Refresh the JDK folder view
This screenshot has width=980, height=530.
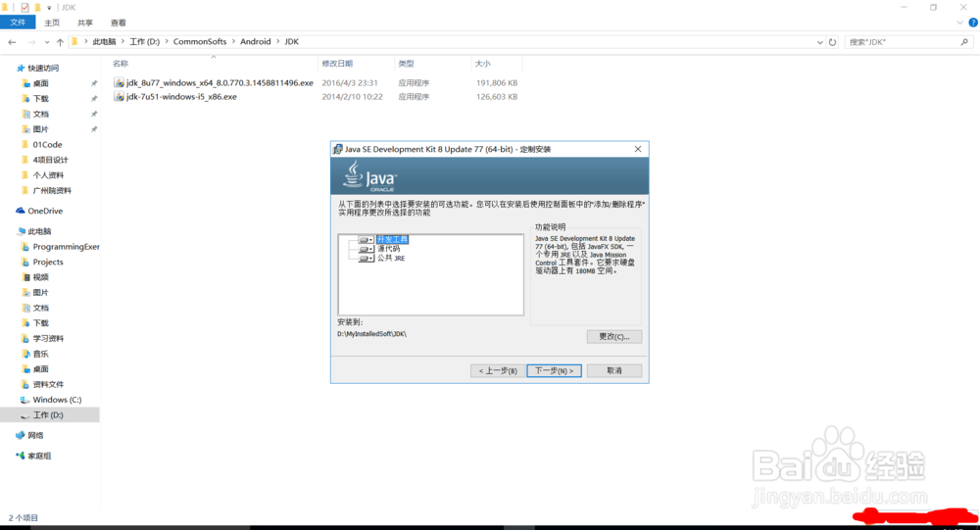(x=832, y=42)
